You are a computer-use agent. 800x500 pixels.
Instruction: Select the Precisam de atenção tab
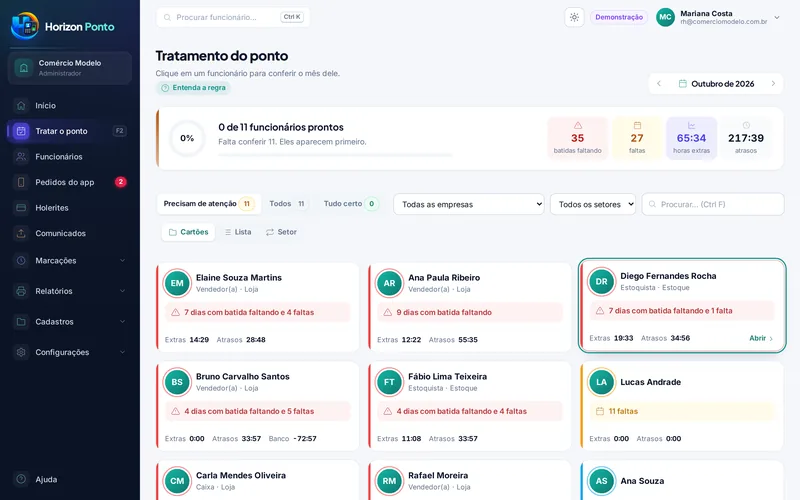(209, 204)
